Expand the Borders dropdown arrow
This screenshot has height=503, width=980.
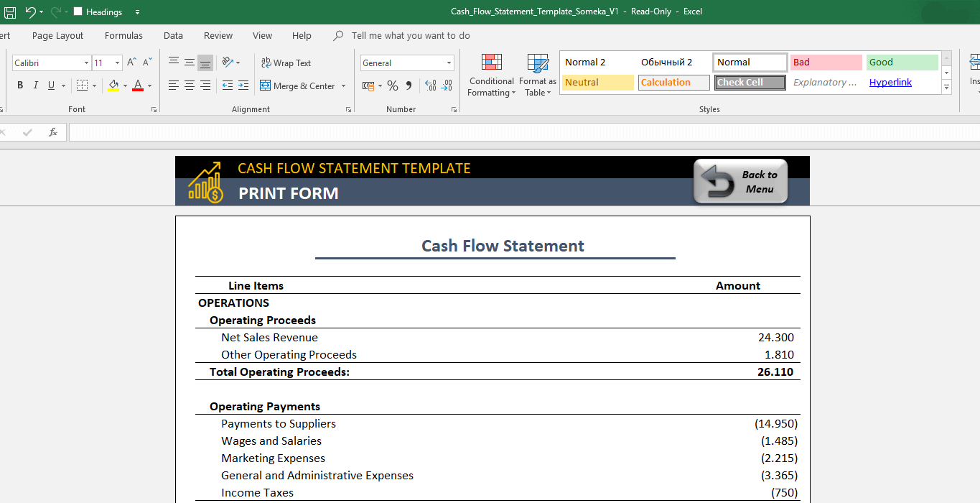[x=94, y=86]
